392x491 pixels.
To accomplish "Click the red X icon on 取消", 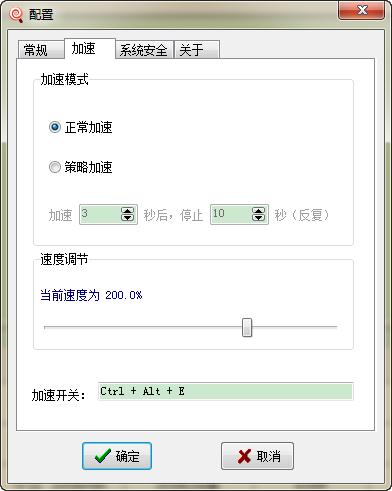I will tap(244, 456).
